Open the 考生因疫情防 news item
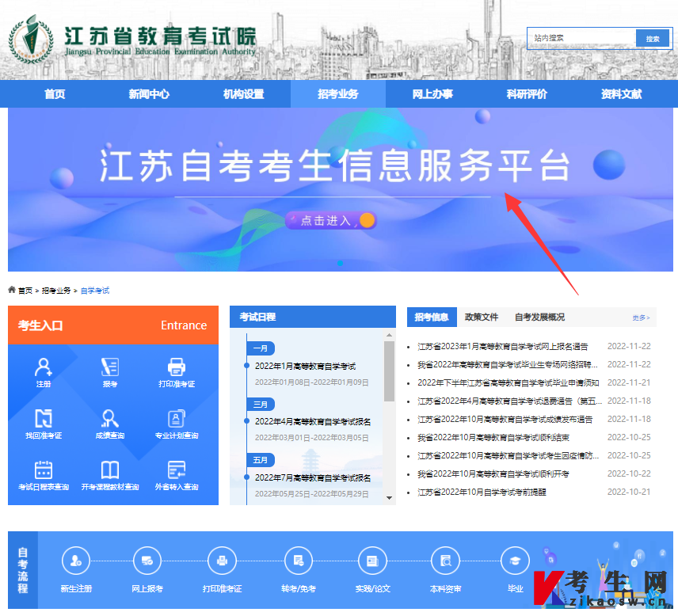 click(508, 455)
